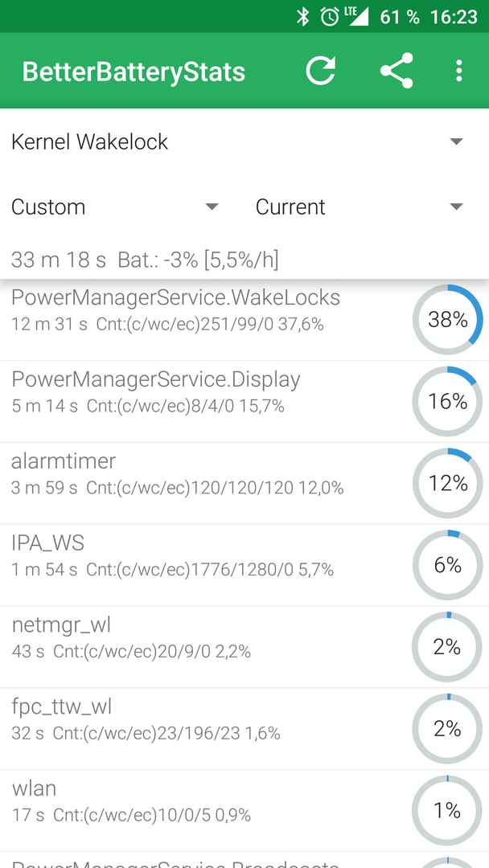Open the three-dot overflow menu

(458, 71)
